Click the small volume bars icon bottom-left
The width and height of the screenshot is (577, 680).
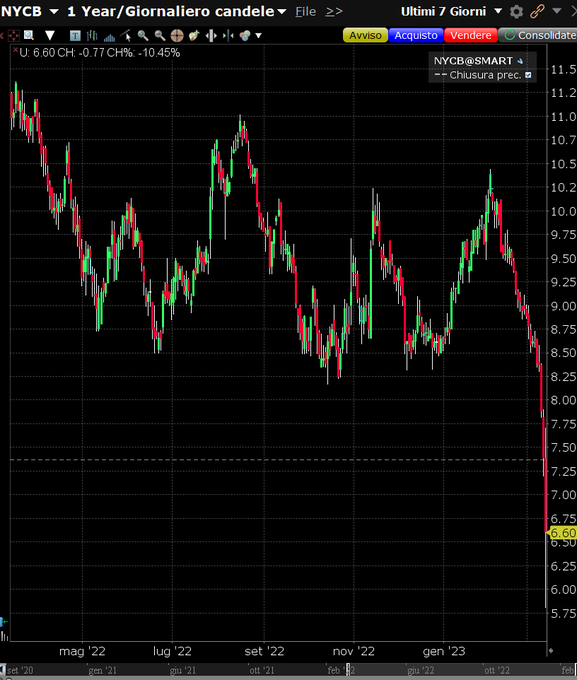[4, 637]
